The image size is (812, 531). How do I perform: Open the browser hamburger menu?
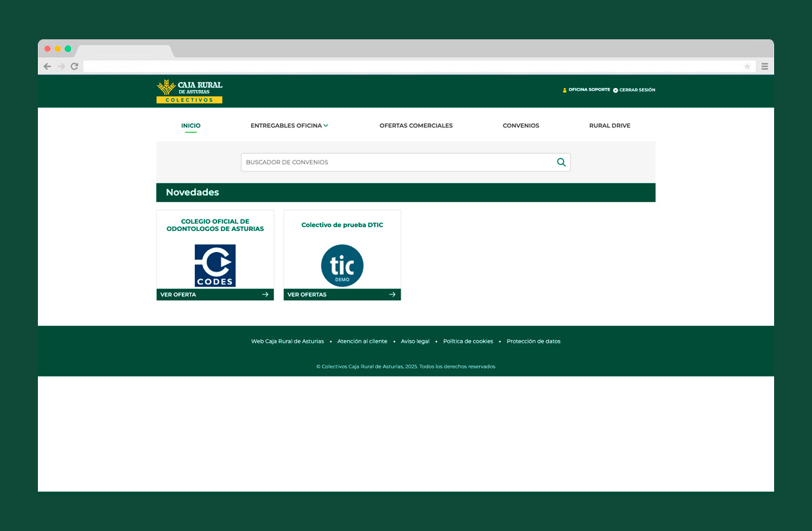tap(765, 66)
